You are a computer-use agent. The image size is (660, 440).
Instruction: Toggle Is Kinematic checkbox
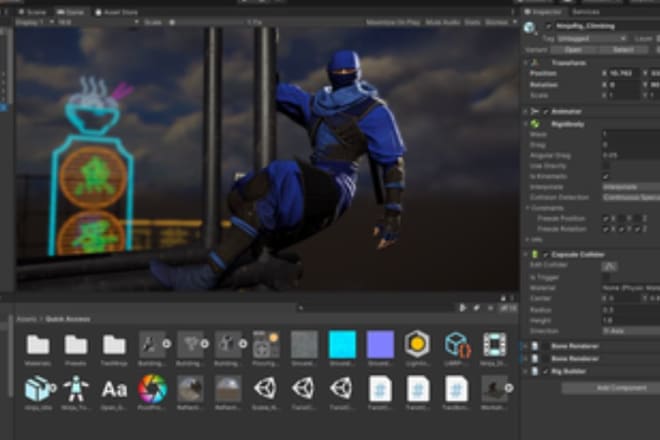606,176
